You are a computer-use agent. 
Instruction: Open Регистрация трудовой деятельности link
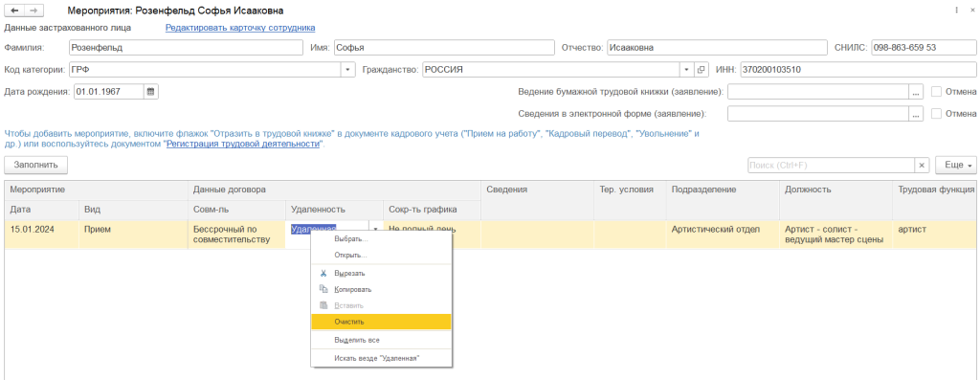point(244,144)
